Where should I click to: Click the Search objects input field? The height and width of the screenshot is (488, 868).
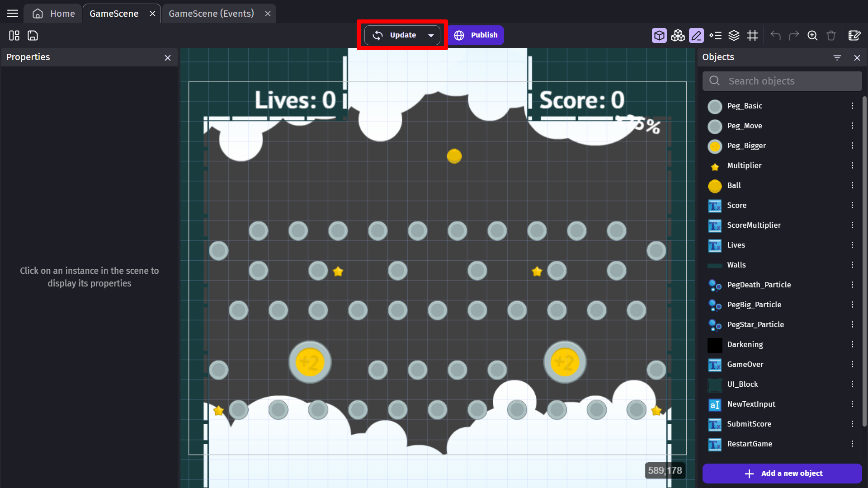tap(782, 81)
